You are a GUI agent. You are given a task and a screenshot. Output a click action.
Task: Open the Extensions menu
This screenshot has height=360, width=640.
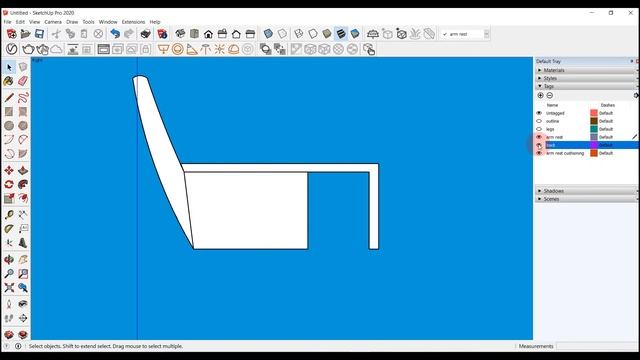click(133, 22)
